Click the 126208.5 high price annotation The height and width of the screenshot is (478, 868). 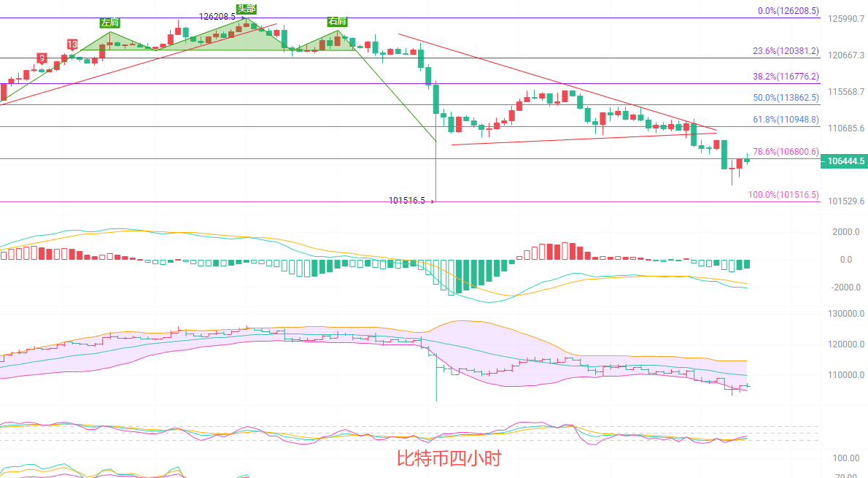[217, 16]
